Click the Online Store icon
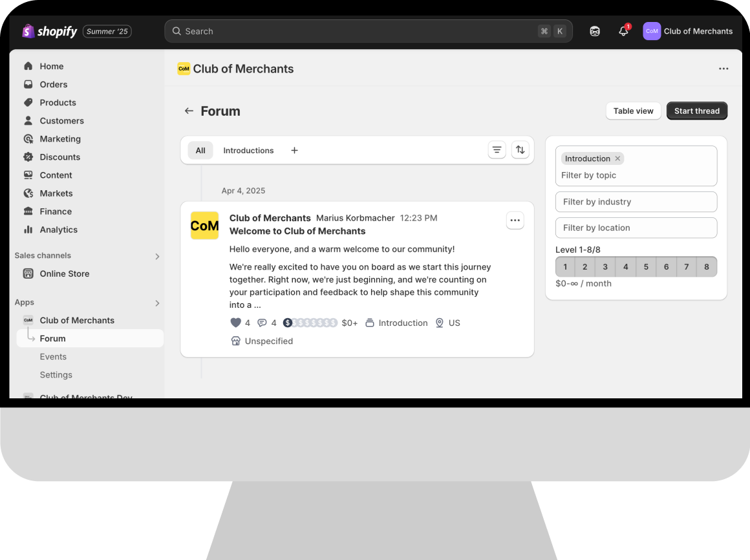 (x=28, y=274)
